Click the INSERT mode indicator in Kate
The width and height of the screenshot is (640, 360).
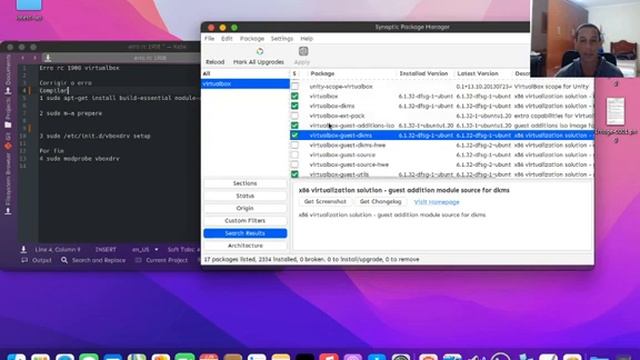click(106, 249)
